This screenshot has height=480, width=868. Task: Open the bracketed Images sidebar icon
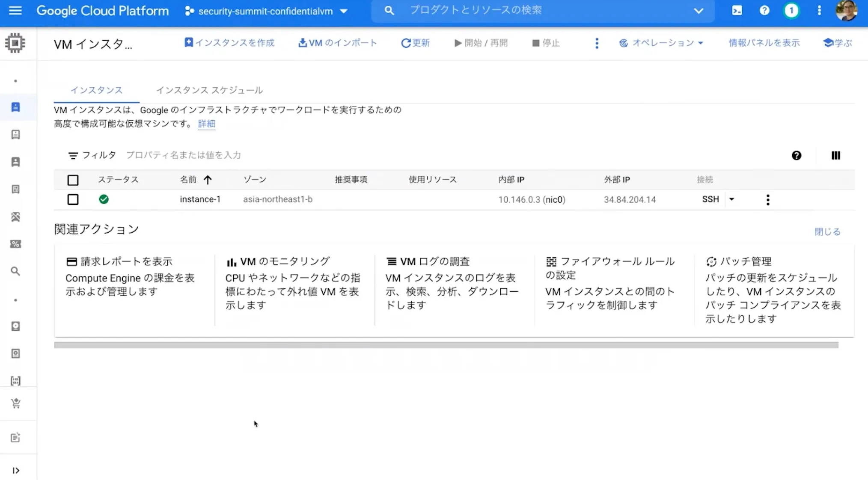pos(15,381)
